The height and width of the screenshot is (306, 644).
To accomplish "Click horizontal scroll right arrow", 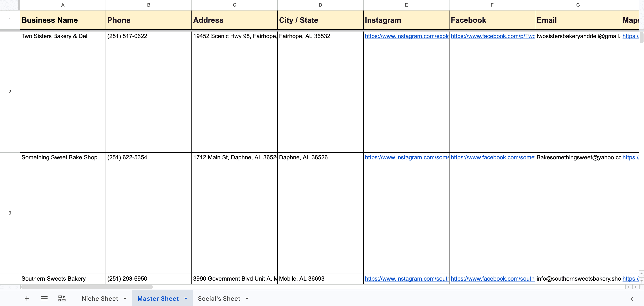I will [636, 287].
